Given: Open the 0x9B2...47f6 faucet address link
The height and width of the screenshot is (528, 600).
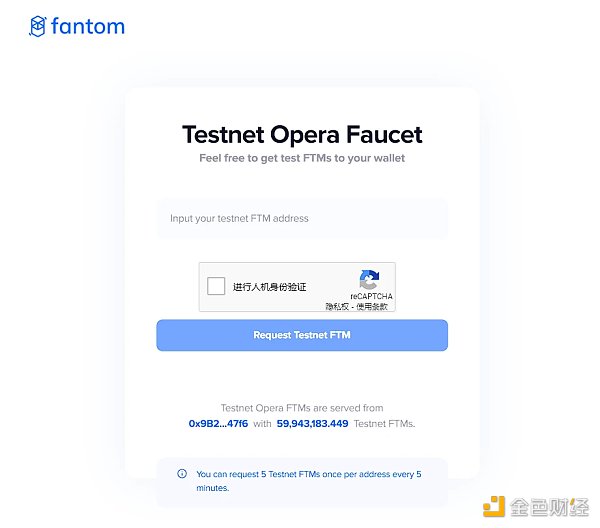Looking at the screenshot, I should click(x=218, y=424).
